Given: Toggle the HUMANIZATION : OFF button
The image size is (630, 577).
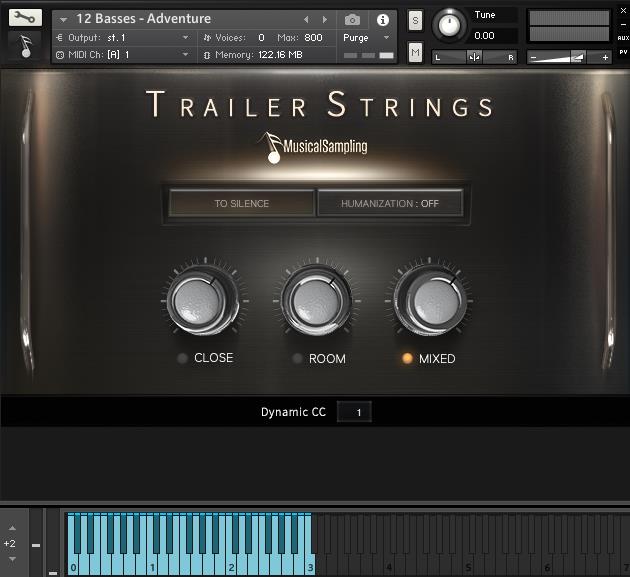Looking at the screenshot, I should coord(390,203).
